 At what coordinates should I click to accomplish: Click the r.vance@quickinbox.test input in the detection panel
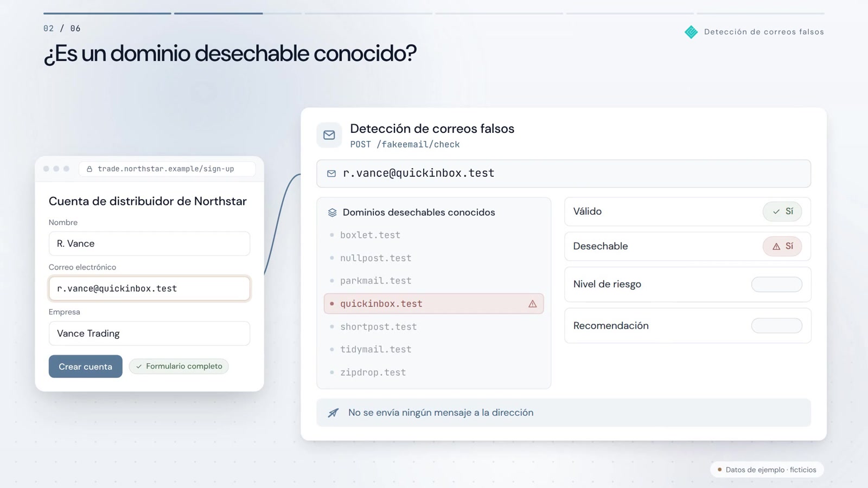pyautogui.click(x=564, y=174)
